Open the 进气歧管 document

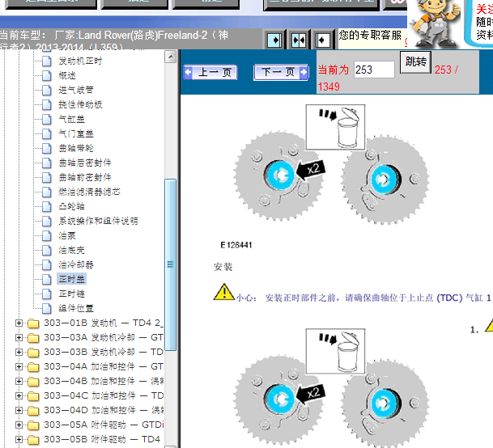point(76,90)
